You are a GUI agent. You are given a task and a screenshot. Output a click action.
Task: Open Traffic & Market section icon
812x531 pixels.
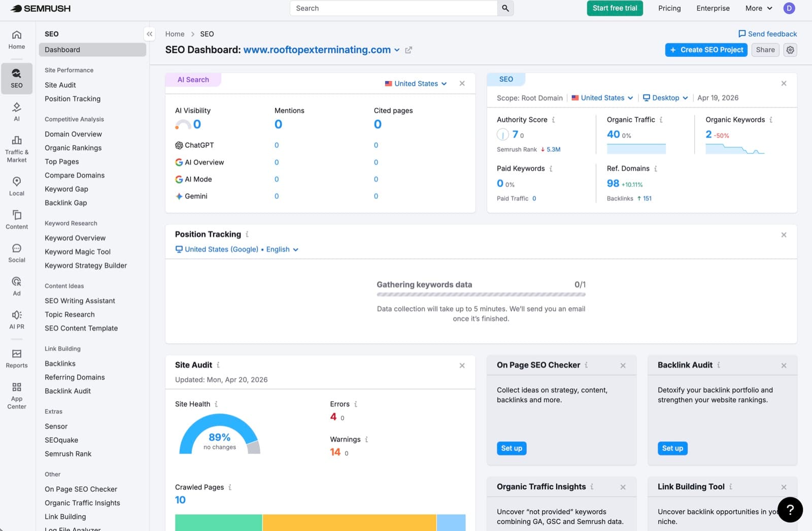tap(17, 149)
